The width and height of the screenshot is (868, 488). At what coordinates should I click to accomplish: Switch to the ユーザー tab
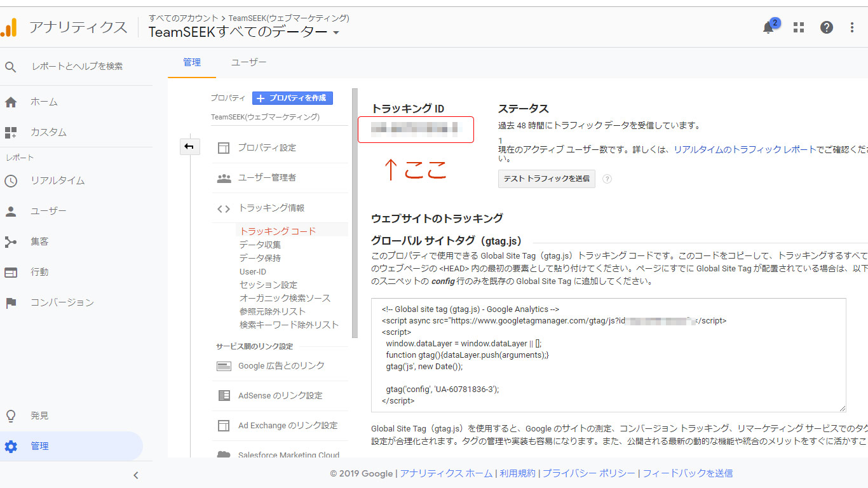[x=248, y=62]
